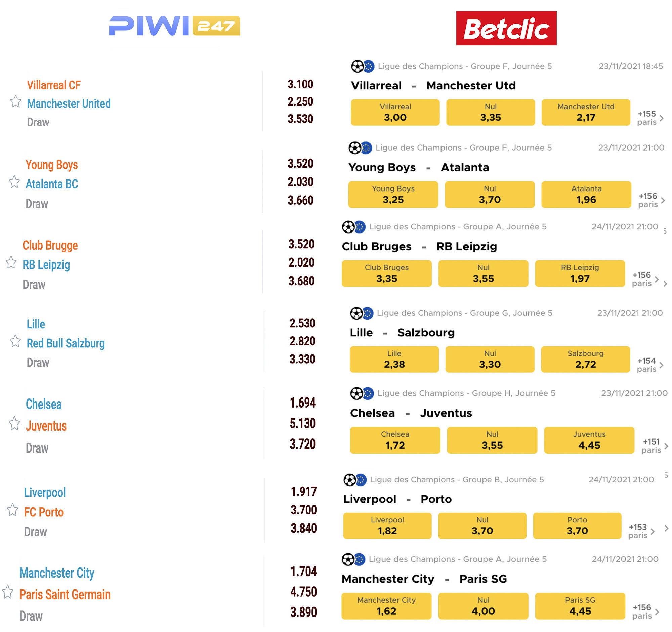This screenshot has height=632, width=672.
Task: Click the Red Bull Salzburg team name
Action: pos(66,343)
